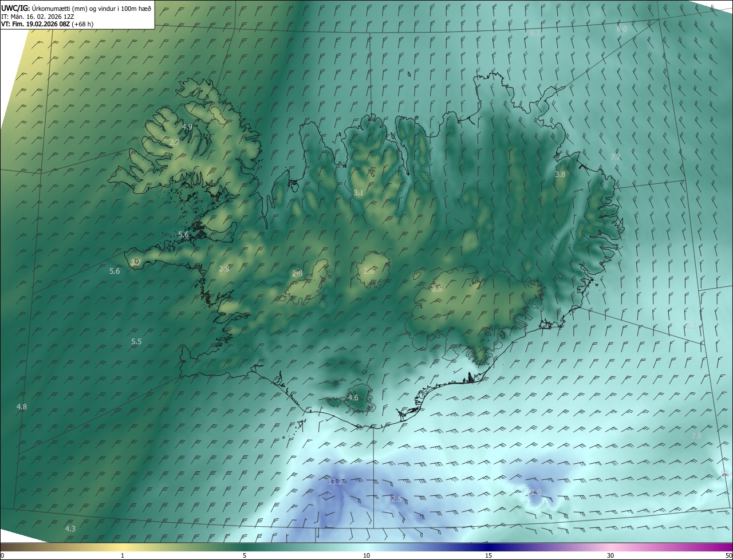
Task: Click the 30 tick on the color scale
Action: point(610,555)
